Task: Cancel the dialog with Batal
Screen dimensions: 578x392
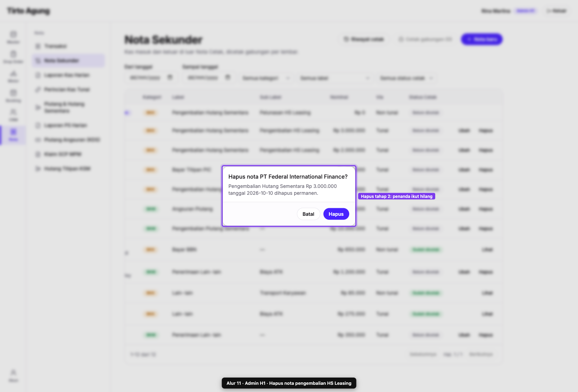Action: (x=308, y=214)
